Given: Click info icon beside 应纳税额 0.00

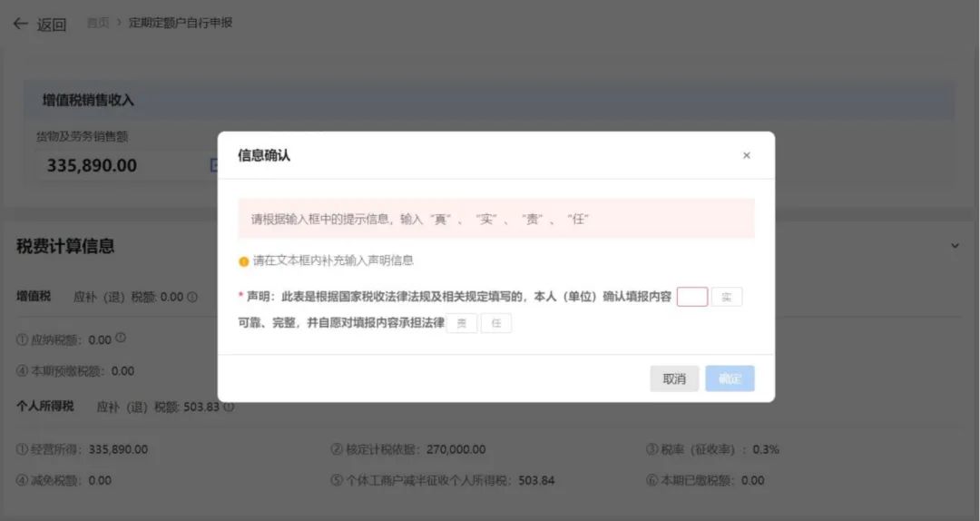Looking at the screenshot, I should coord(121,339).
